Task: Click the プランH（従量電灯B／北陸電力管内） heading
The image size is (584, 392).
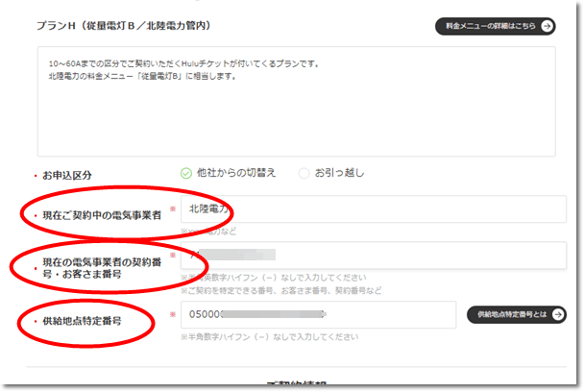Action: 125,26
